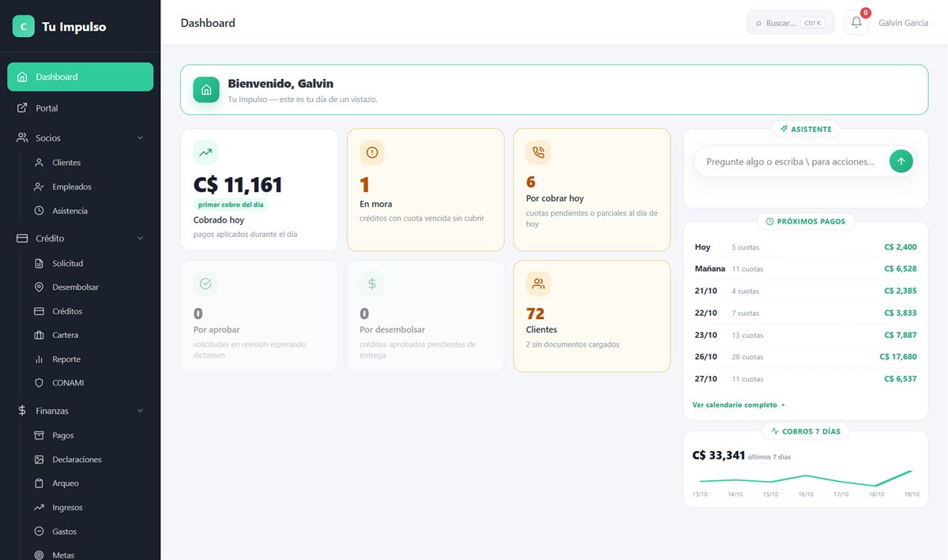
Task: Open the En mora card
Action: [x=425, y=190]
